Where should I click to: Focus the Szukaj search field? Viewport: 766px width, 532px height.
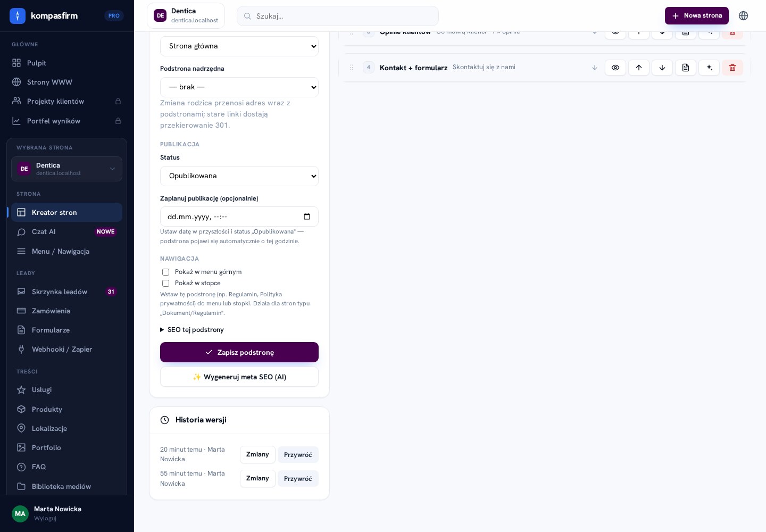338,16
